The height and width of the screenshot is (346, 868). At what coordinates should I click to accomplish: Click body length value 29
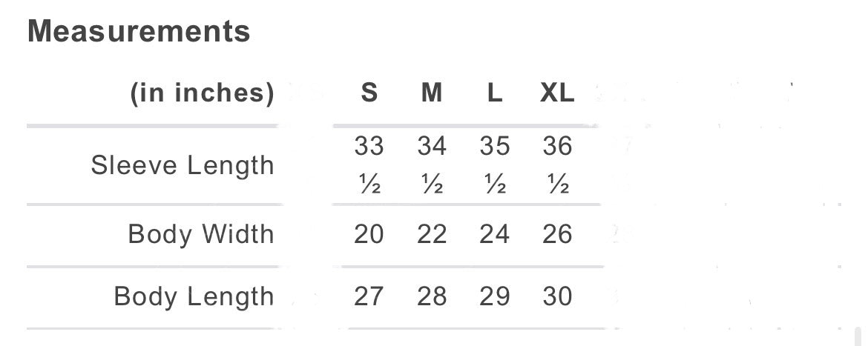point(495,296)
